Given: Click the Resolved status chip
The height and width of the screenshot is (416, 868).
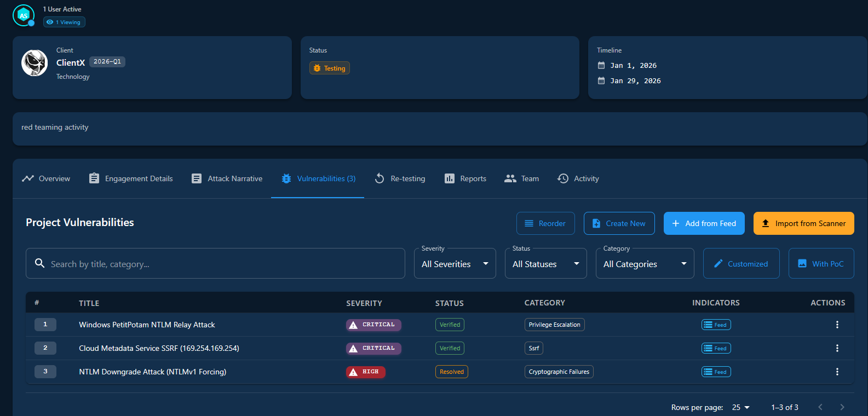Looking at the screenshot, I should [452, 372].
